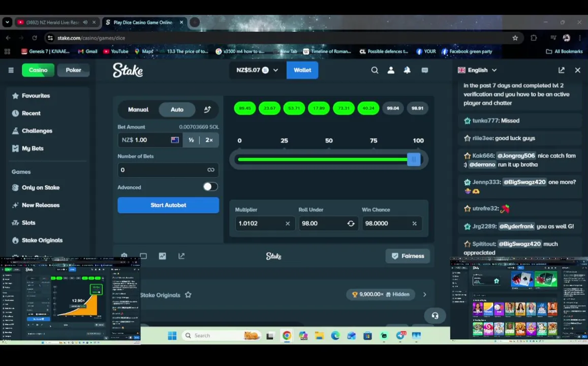
Task: Open the bet currency flag selector
Action: coord(175,140)
